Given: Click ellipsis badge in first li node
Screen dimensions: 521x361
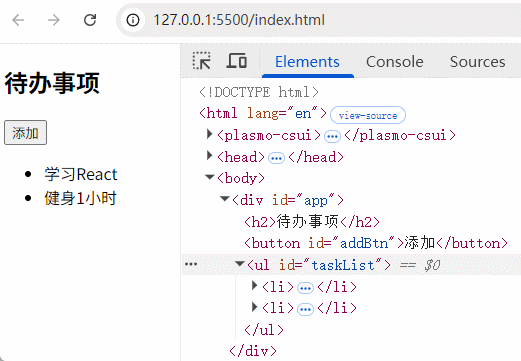Looking at the screenshot, I should [x=305, y=288].
